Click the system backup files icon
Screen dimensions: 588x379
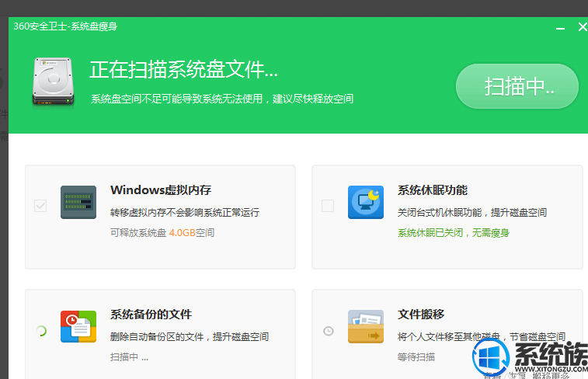pyautogui.click(x=78, y=326)
